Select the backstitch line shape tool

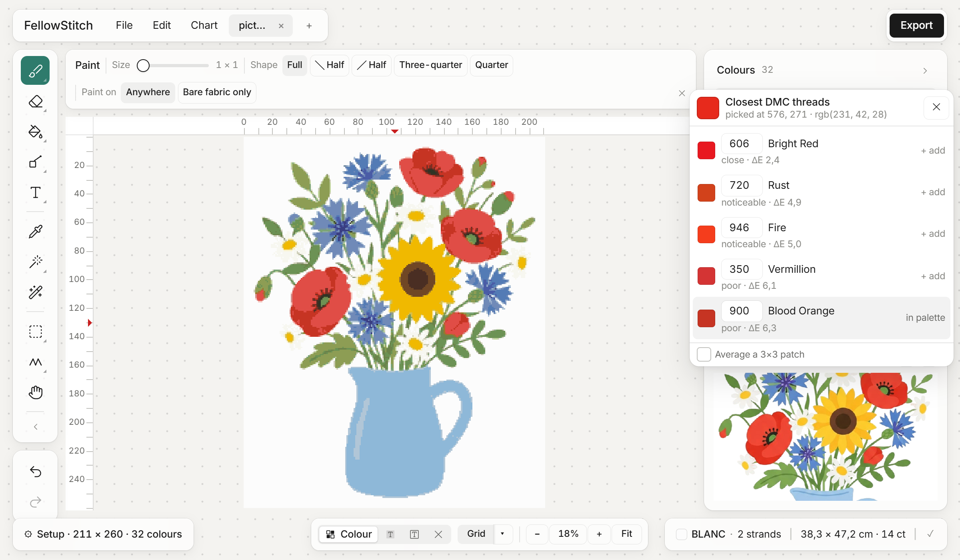pyautogui.click(x=35, y=162)
